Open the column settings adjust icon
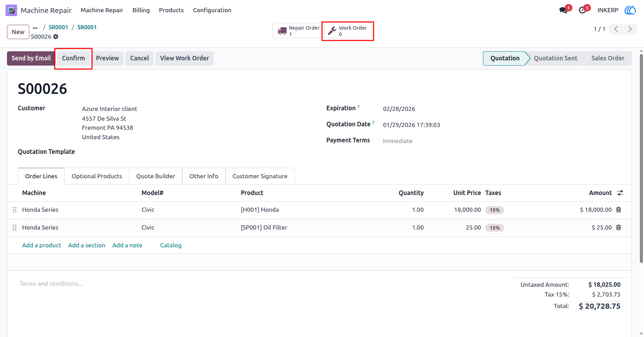Screen dimensions: 644x337 (620, 193)
